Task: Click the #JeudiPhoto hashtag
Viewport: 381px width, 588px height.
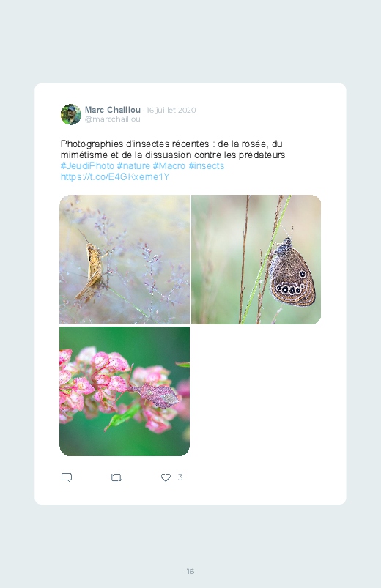Action: pyautogui.click(x=87, y=165)
